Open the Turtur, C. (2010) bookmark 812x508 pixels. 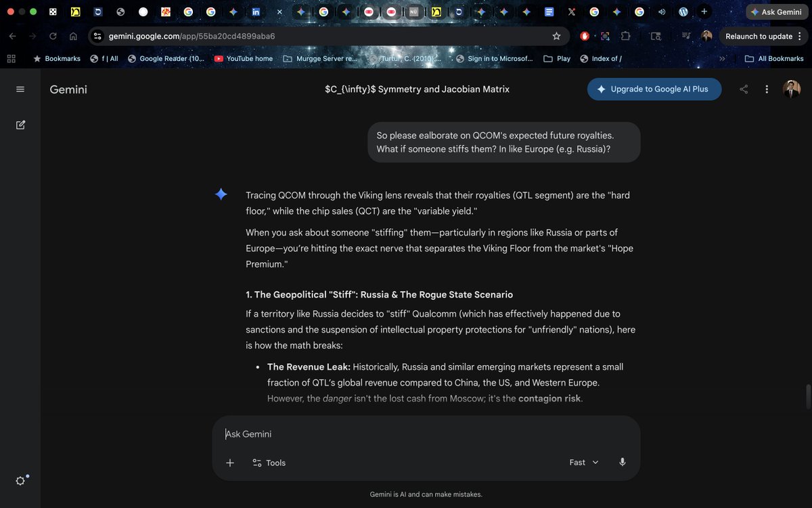407,59
